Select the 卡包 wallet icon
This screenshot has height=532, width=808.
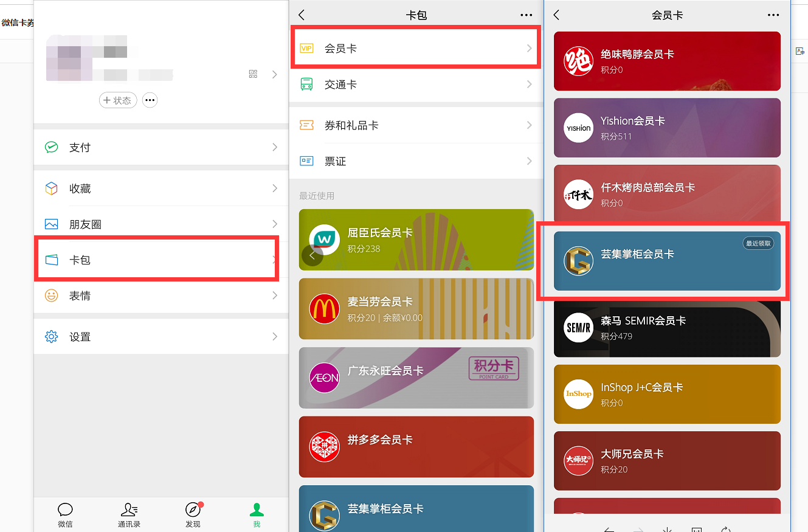52,260
